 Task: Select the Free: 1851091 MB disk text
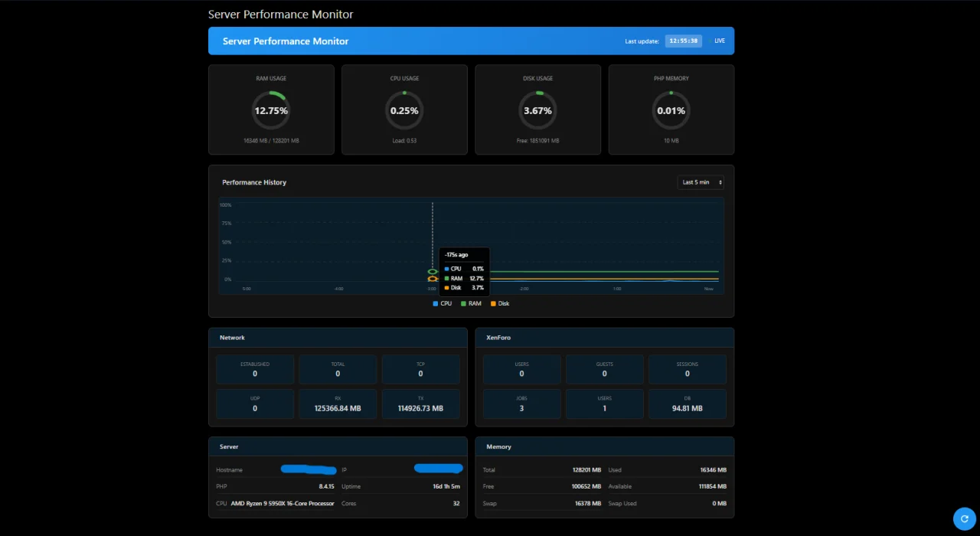pyautogui.click(x=537, y=141)
